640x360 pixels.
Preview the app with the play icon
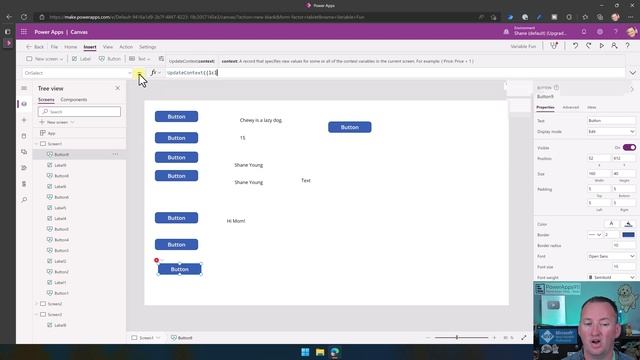pyautogui.click(x=601, y=46)
